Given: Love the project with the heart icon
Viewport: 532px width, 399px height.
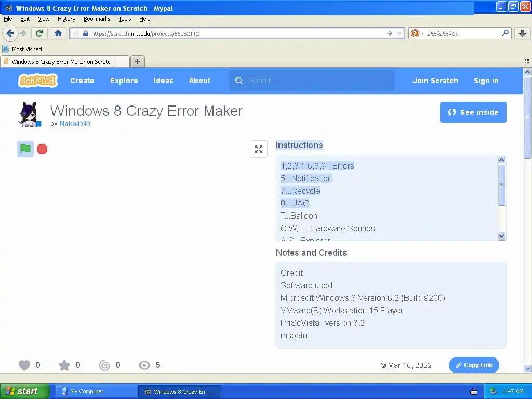Looking at the screenshot, I should tap(24, 365).
